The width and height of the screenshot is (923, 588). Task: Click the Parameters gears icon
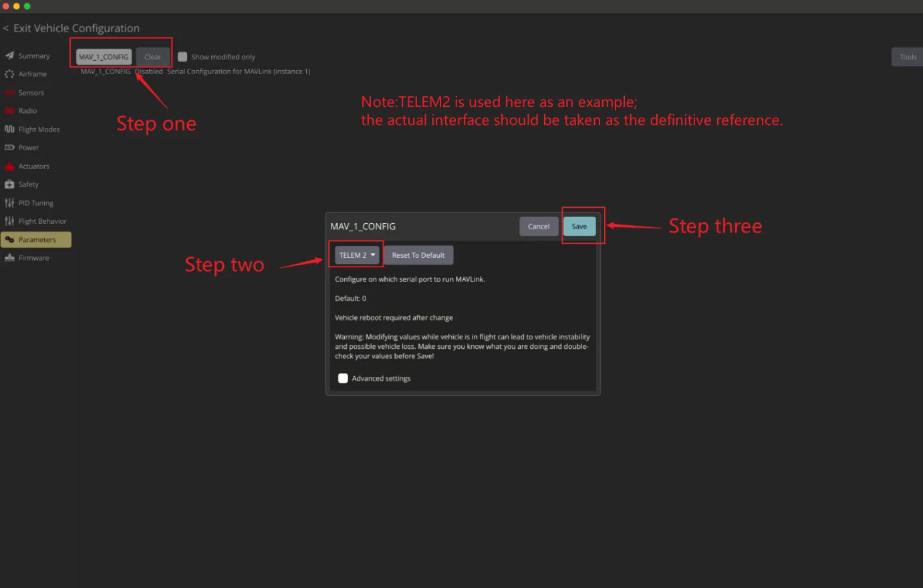coord(9,239)
